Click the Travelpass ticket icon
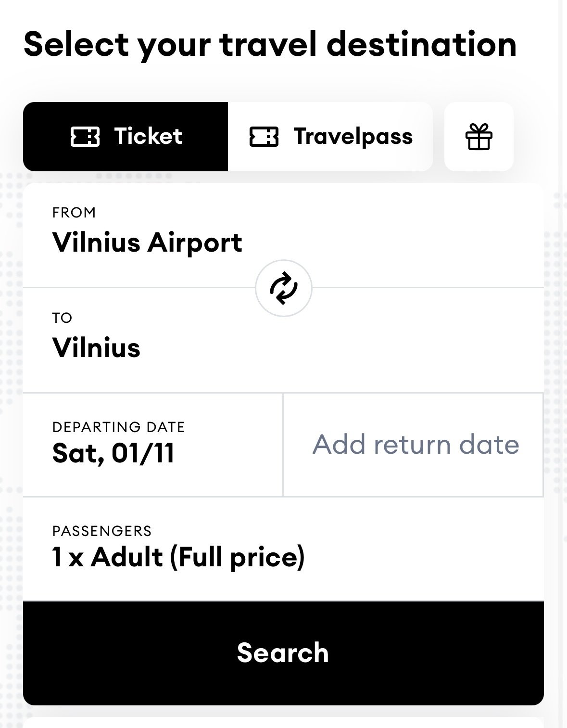 pyautogui.click(x=264, y=137)
